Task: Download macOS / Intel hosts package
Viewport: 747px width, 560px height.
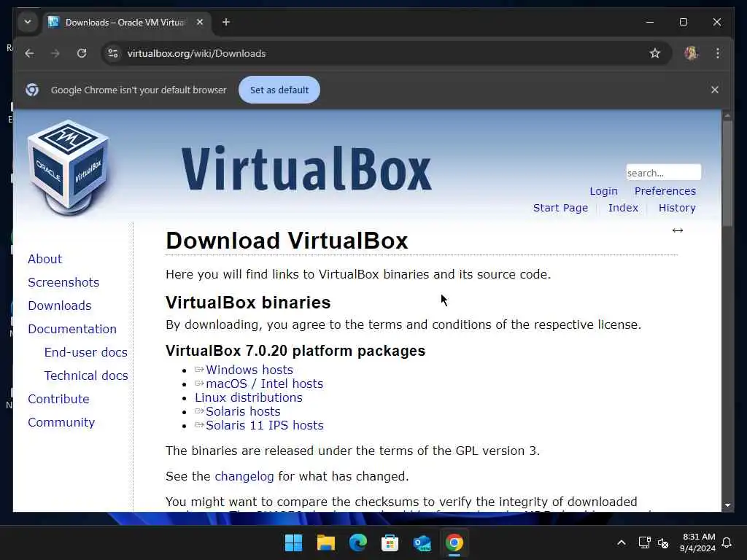Action: (x=264, y=384)
